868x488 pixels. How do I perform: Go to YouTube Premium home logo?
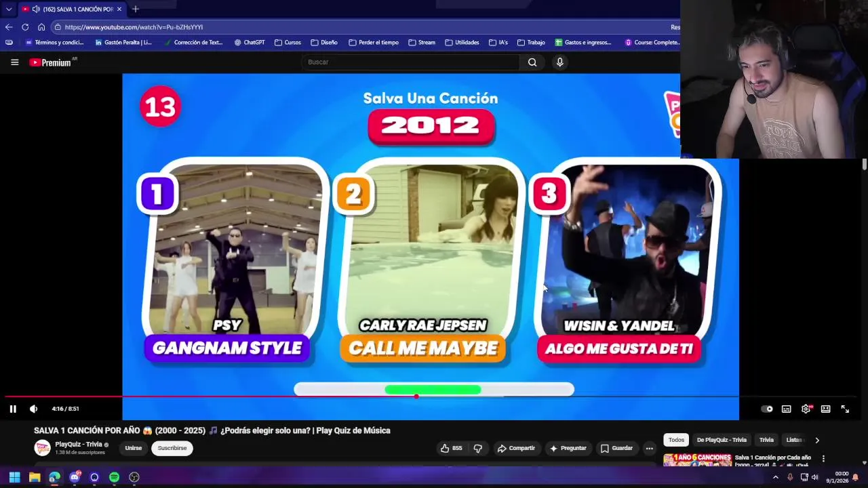[x=50, y=62]
